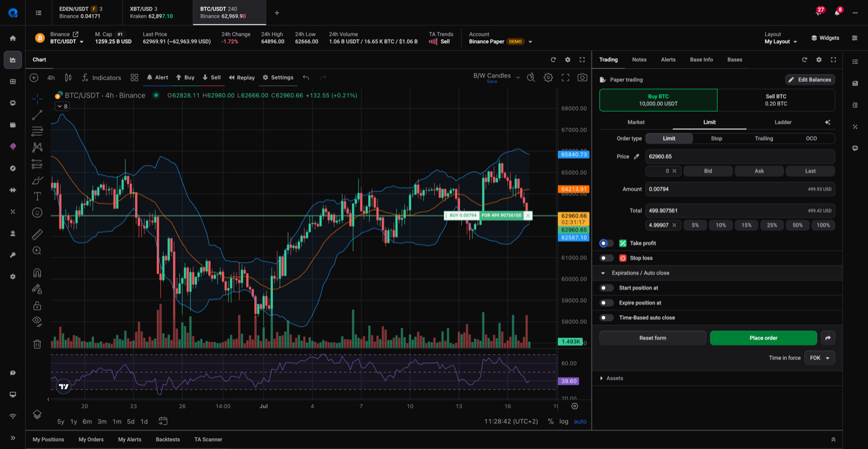Open the Binance Paper account dropdown

click(501, 42)
